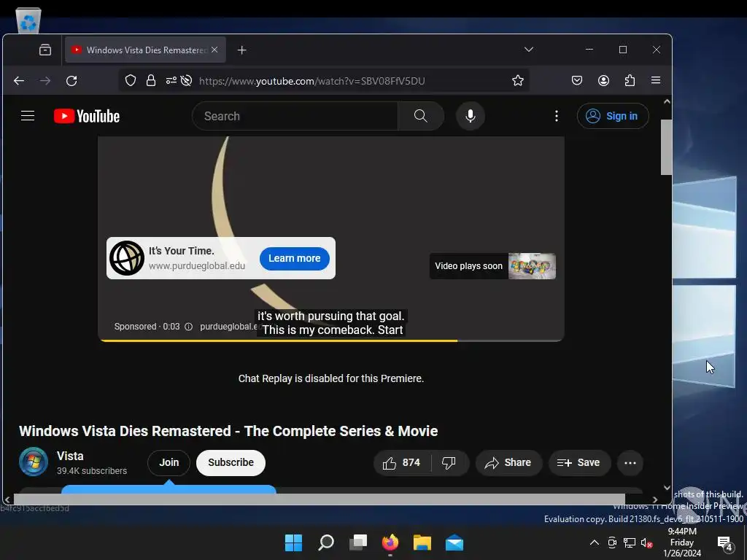The image size is (747, 560).
Task: Open the Extensions puzzle icon
Action: click(630, 80)
